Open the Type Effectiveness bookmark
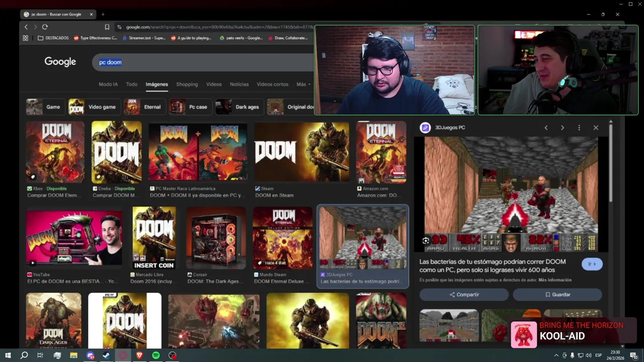The width and height of the screenshot is (644, 362). pos(95,38)
